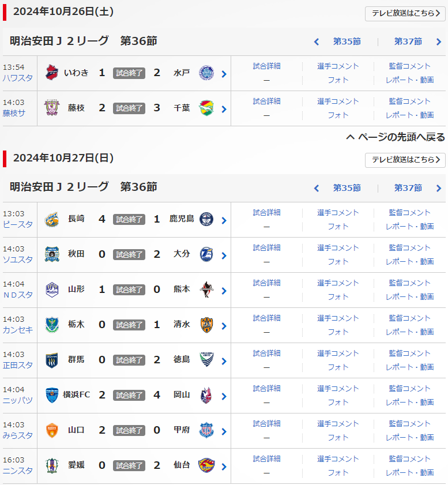Click テレビ放送はこちら button for October 26
This screenshot has height=485, width=448.
tap(405, 14)
